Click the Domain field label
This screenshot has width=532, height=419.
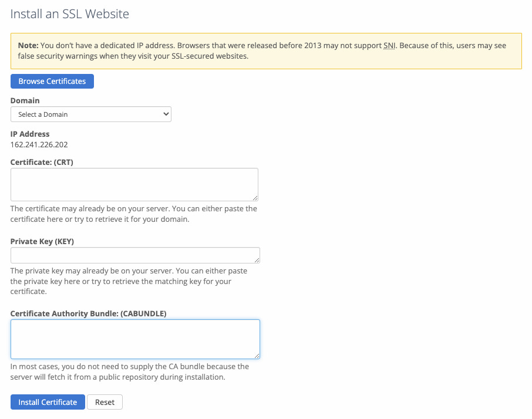pyautogui.click(x=25, y=100)
